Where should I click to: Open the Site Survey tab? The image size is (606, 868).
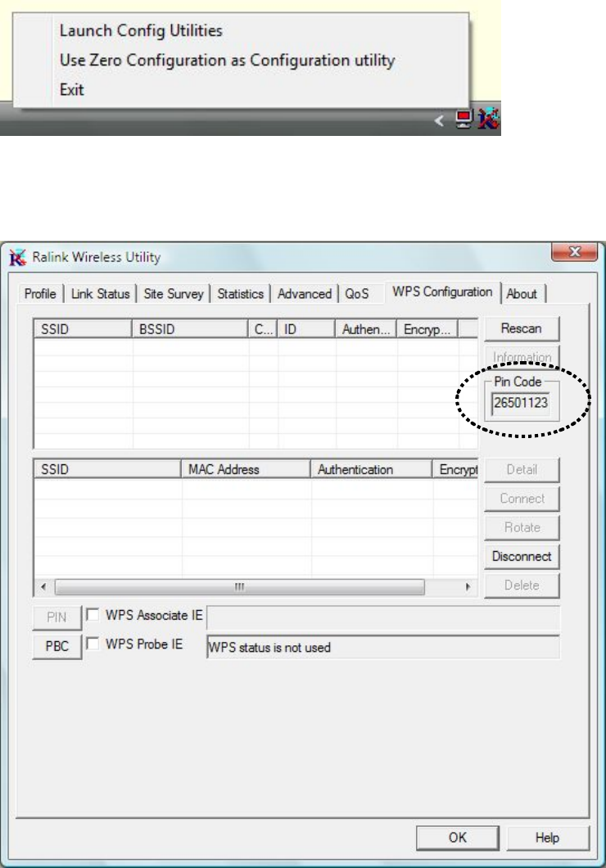174,293
